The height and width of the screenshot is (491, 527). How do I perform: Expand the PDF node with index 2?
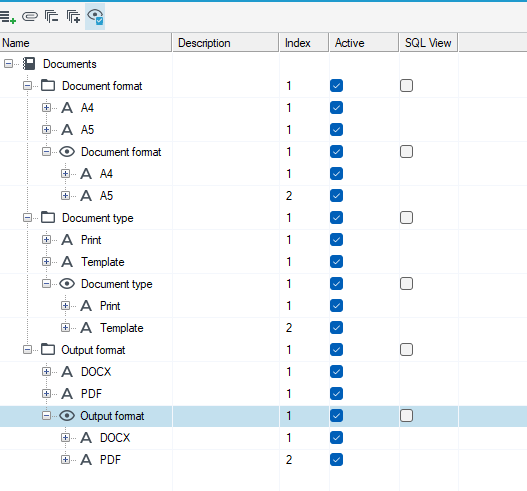coord(66,459)
